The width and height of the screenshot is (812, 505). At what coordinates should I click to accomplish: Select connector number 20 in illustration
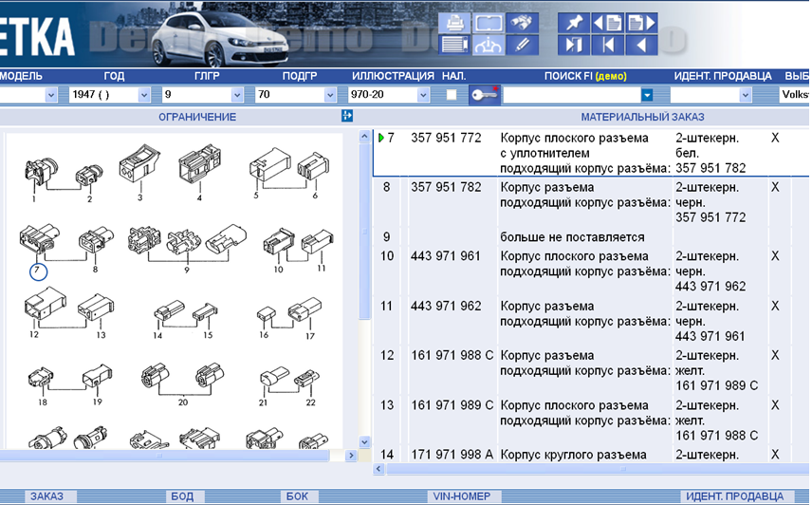[x=183, y=402]
